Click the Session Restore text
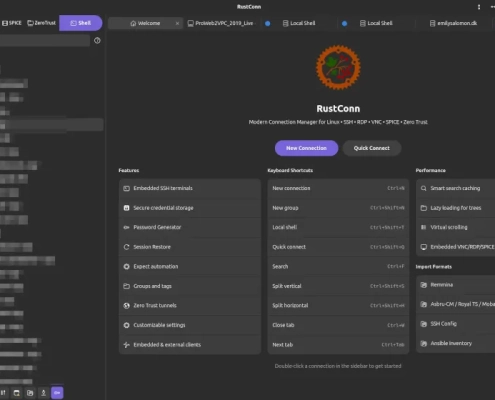The width and height of the screenshot is (495, 400). pyautogui.click(x=152, y=247)
